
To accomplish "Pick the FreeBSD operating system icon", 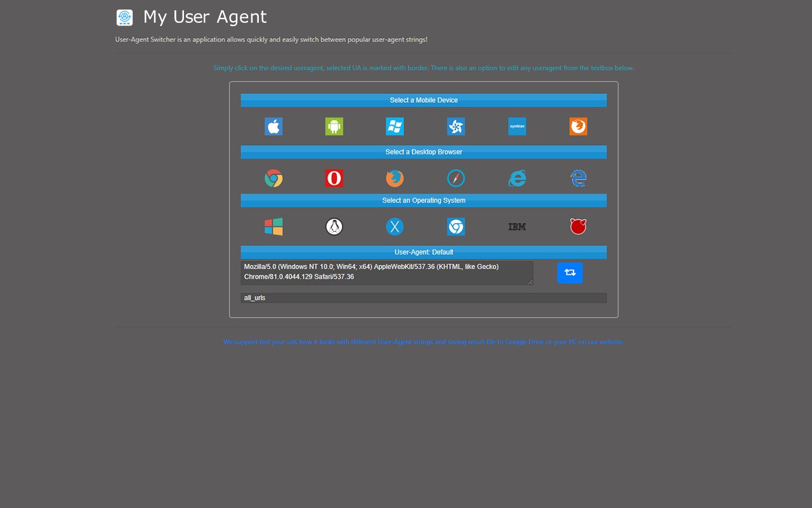I will coord(578,227).
